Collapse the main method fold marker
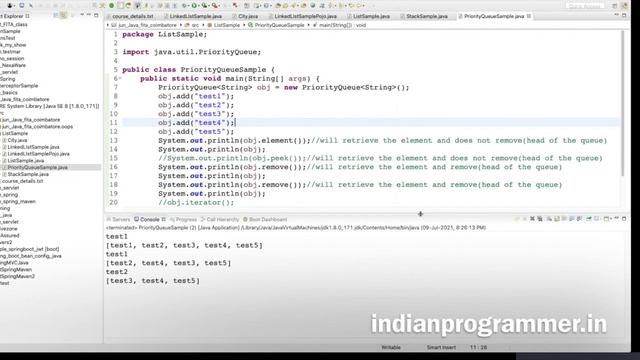The image size is (640, 360). point(120,78)
